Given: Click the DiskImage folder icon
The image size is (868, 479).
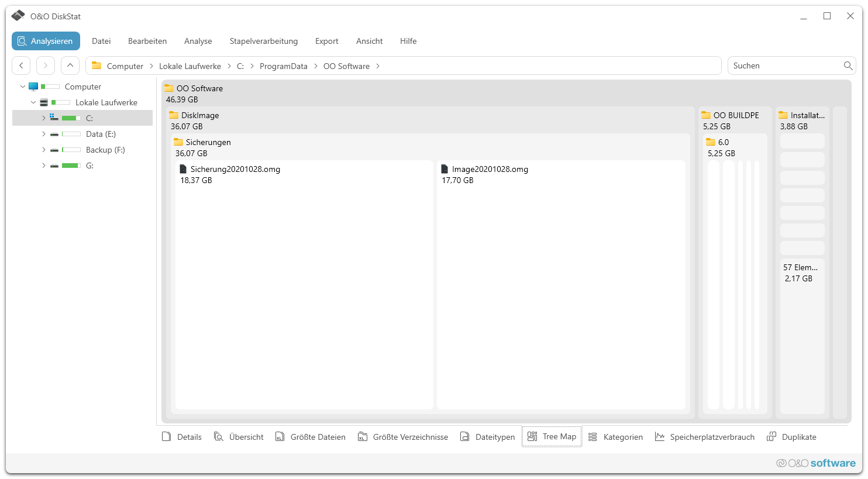Looking at the screenshot, I should coord(174,115).
